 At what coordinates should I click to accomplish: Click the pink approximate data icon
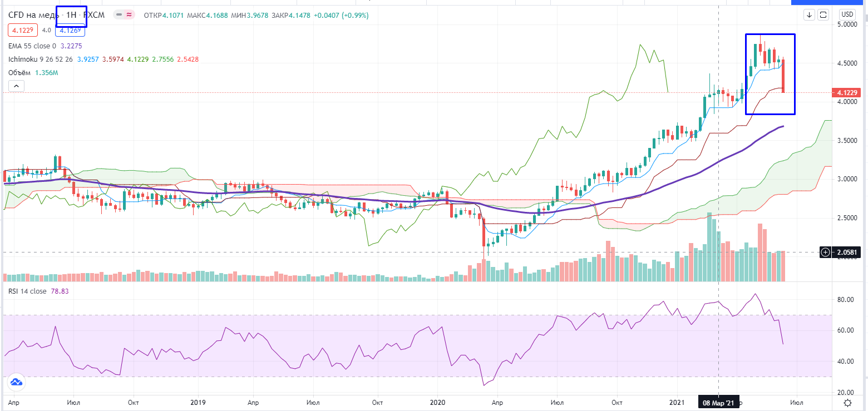tap(129, 15)
